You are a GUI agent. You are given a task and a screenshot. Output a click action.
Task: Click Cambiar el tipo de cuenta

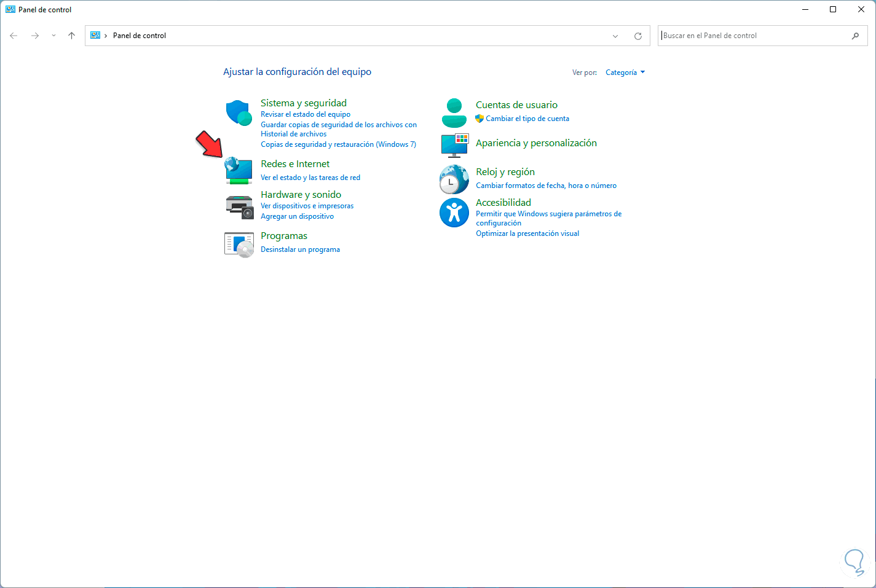coord(527,119)
